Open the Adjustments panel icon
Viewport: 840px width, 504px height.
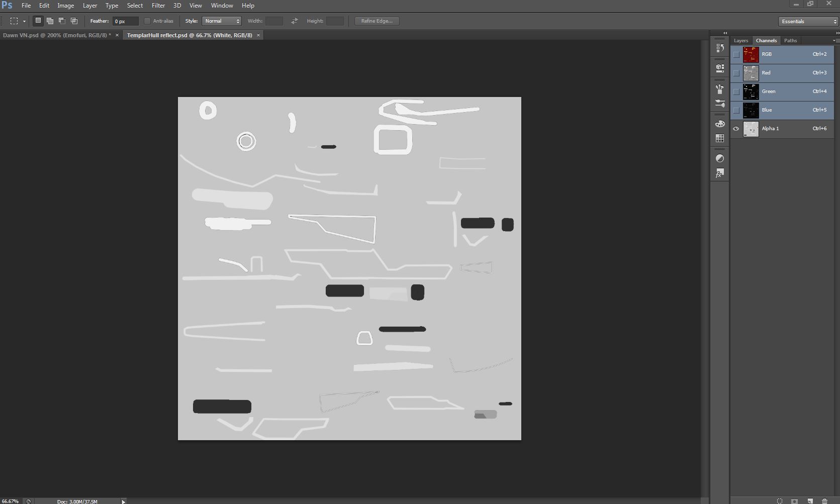pos(719,158)
